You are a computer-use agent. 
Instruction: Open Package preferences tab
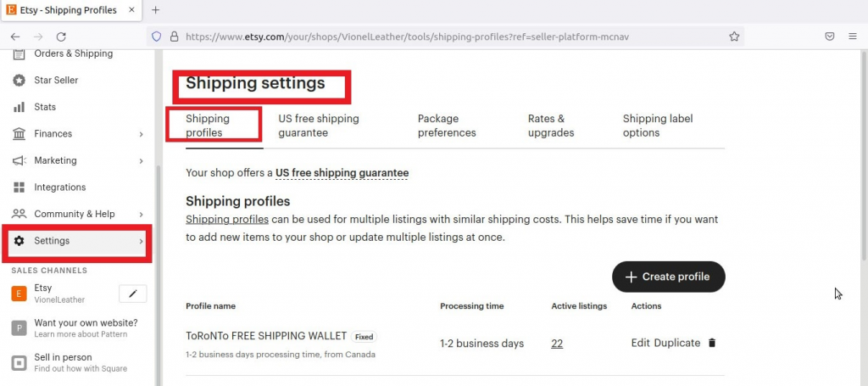[x=447, y=126]
